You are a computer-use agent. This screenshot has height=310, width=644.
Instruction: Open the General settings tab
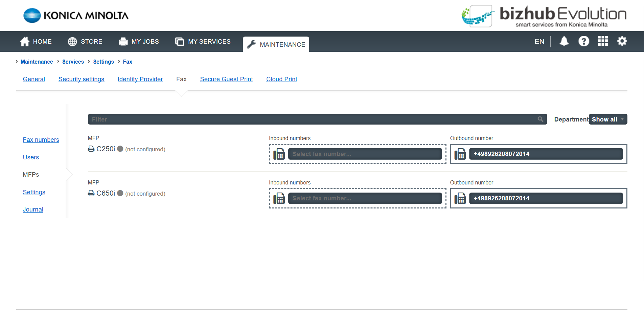point(34,79)
